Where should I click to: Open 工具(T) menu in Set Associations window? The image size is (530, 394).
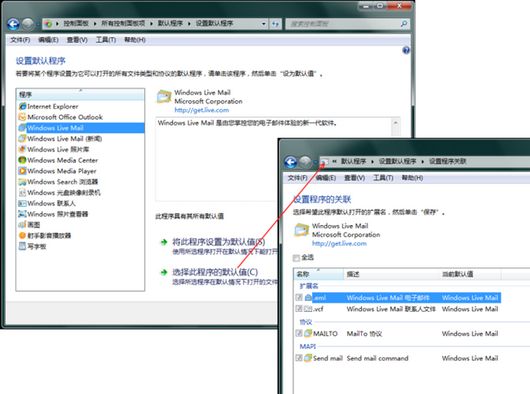pyautogui.click(x=383, y=178)
